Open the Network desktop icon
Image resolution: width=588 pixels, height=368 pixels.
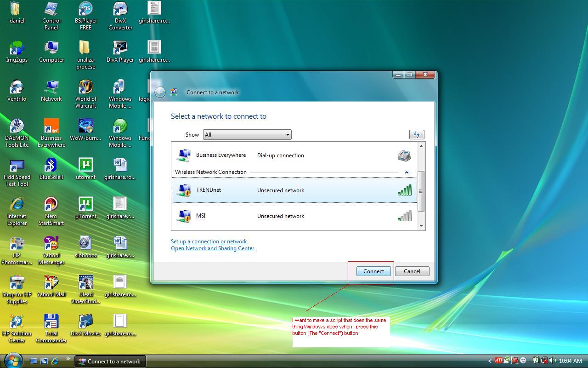coord(51,91)
